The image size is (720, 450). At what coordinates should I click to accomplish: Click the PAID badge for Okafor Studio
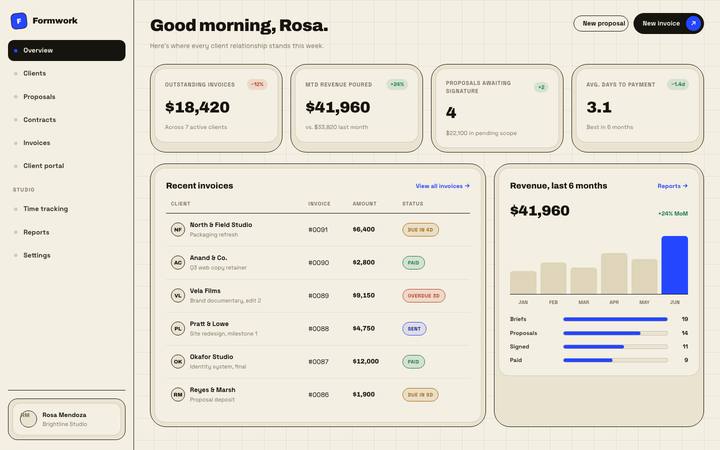tap(413, 362)
